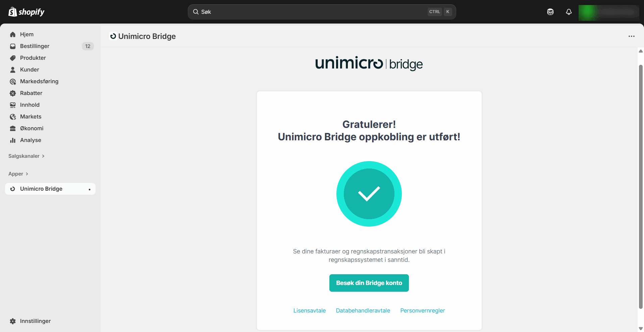Select Bestillinger in the sidebar
The height and width of the screenshot is (332, 644).
35,46
